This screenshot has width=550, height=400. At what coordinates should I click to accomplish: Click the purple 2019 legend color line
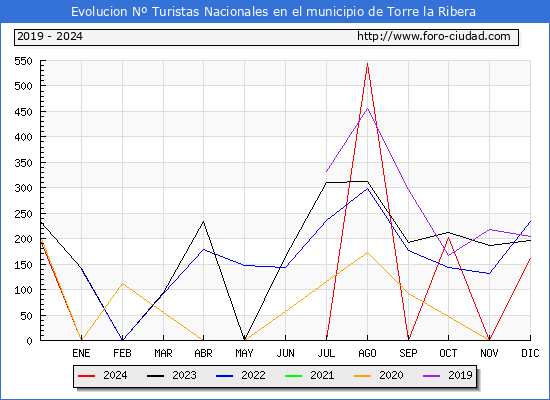coord(432,376)
